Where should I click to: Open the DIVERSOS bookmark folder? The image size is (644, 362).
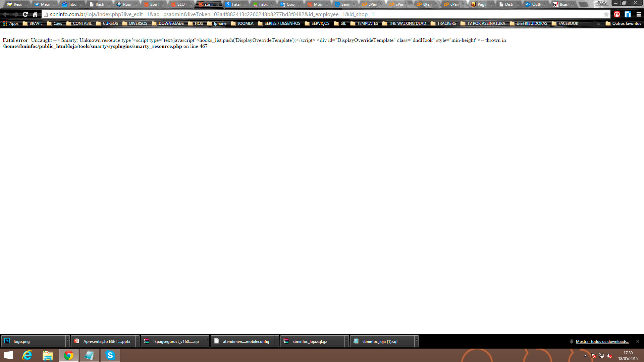point(135,23)
